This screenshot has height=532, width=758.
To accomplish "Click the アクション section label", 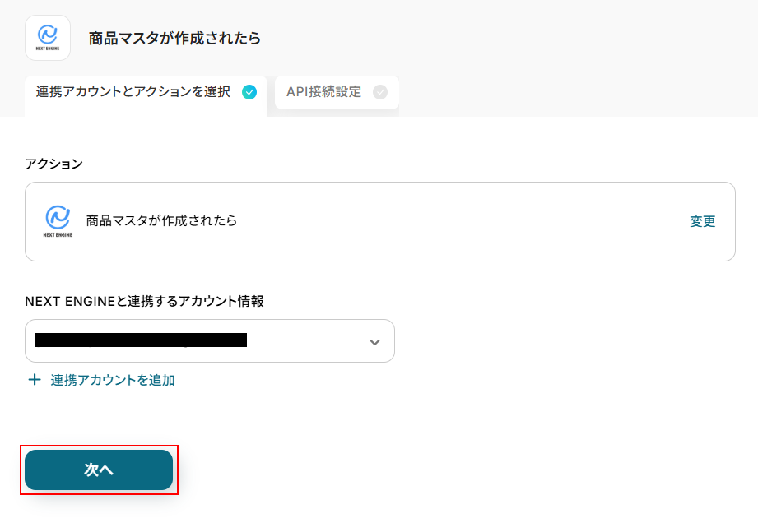I will click(x=53, y=164).
